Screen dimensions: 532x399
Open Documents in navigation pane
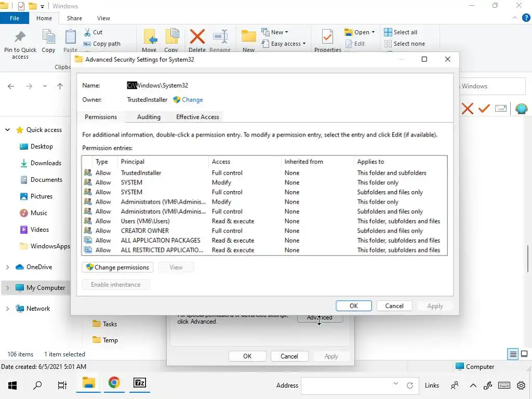coord(41,180)
